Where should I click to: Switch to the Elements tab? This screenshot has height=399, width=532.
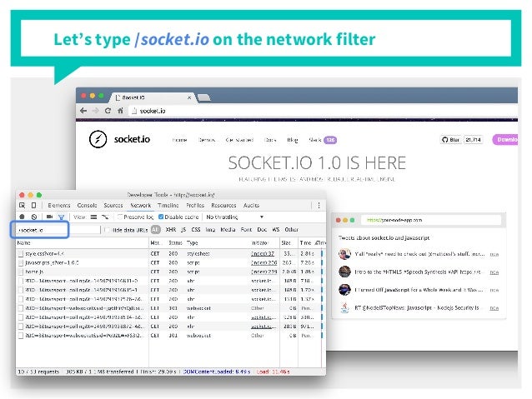tap(59, 206)
